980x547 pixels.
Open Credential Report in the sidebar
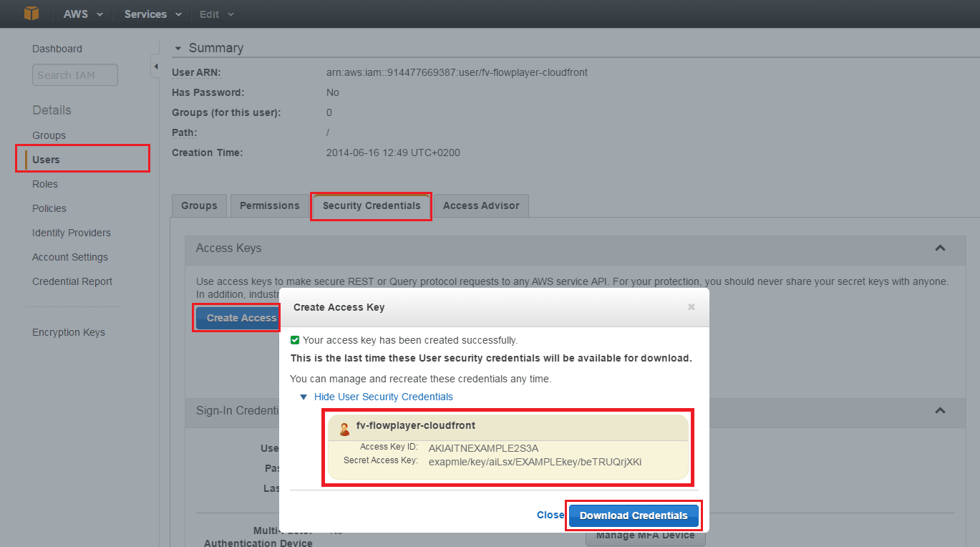point(72,281)
